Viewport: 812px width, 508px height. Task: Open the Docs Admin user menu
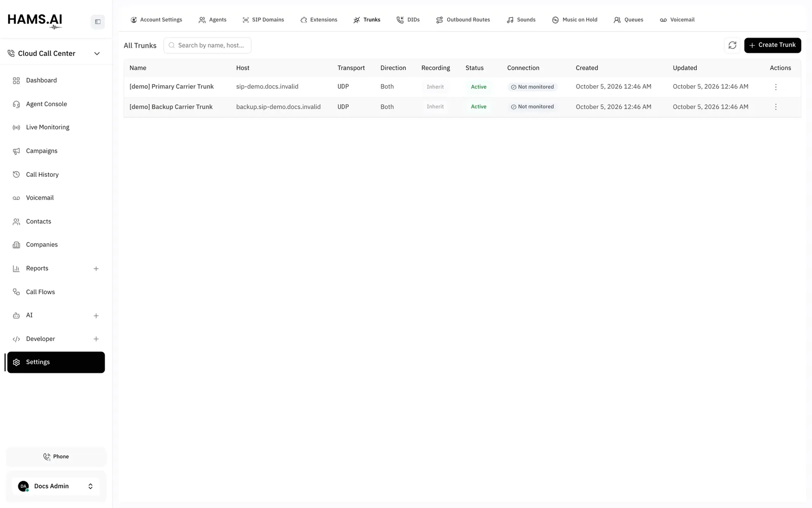[56, 486]
